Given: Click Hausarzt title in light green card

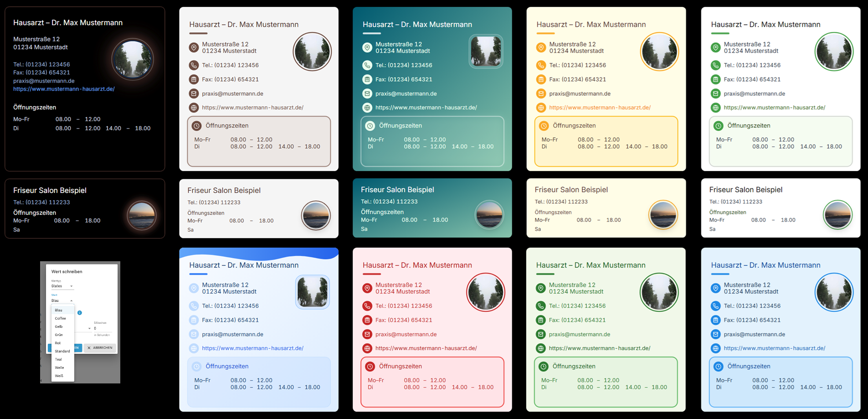Looking at the screenshot, I should click(x=591, y=265).
